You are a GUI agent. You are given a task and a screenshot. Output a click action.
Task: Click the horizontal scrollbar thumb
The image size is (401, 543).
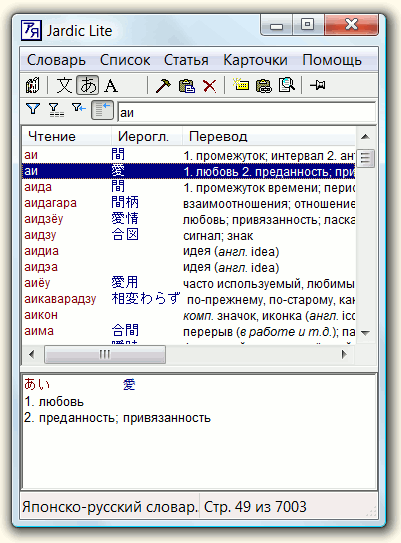click(x=105, y=354)
